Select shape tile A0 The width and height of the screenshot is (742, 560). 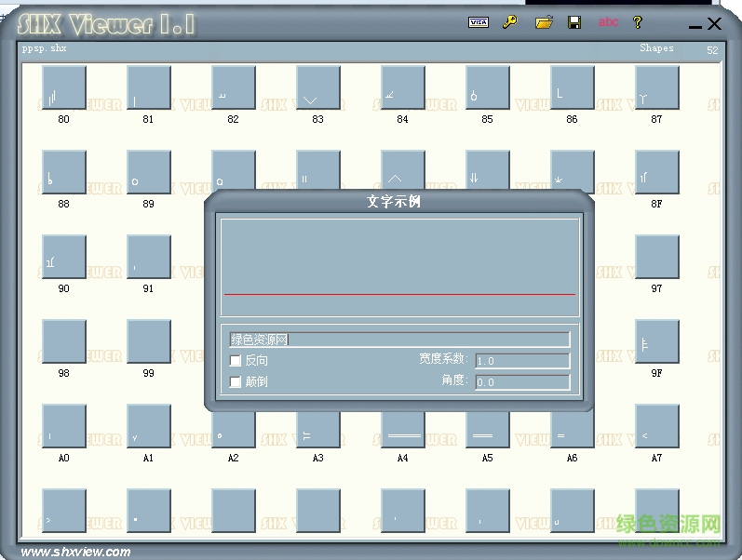coord(64,426)
